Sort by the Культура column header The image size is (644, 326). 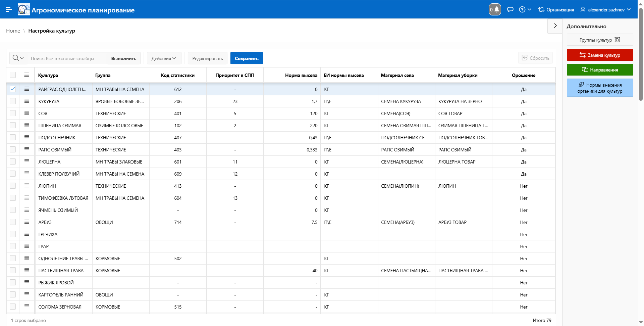[48, 75]
